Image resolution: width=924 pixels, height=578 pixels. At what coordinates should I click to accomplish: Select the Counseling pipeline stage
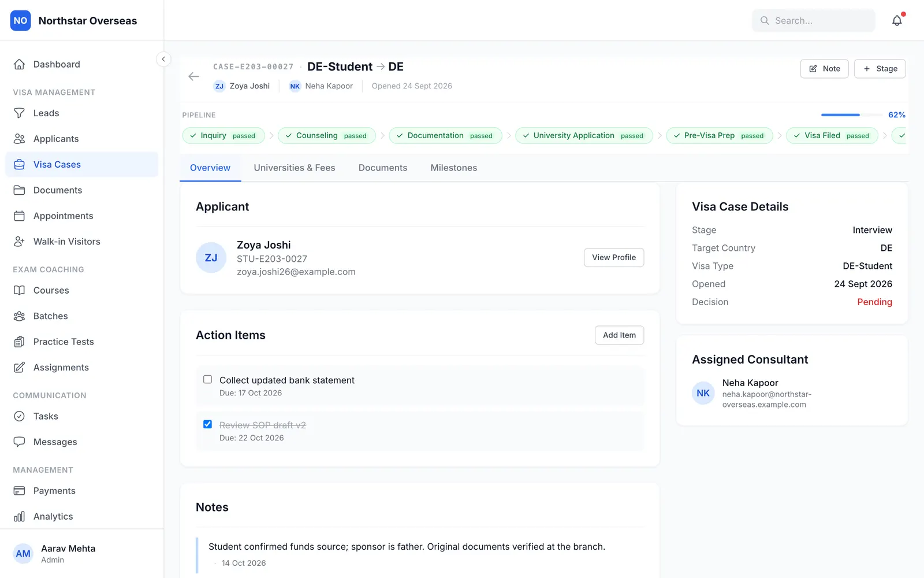tap(326, 136)
